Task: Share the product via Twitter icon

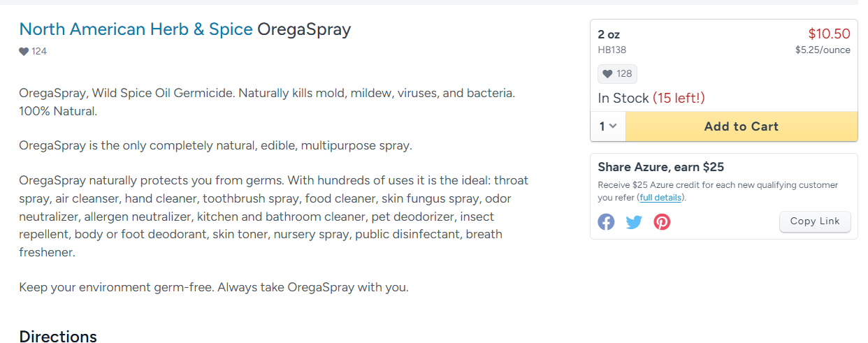Action: 634,222
